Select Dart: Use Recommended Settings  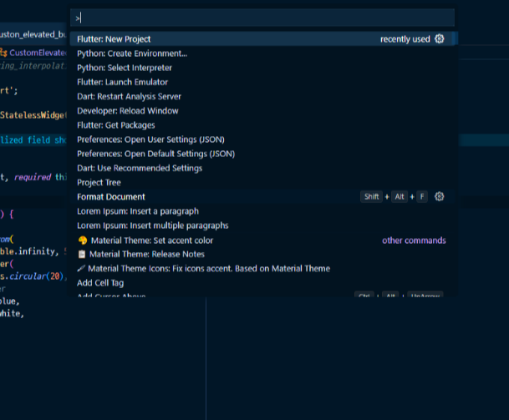tap(262, 168)
